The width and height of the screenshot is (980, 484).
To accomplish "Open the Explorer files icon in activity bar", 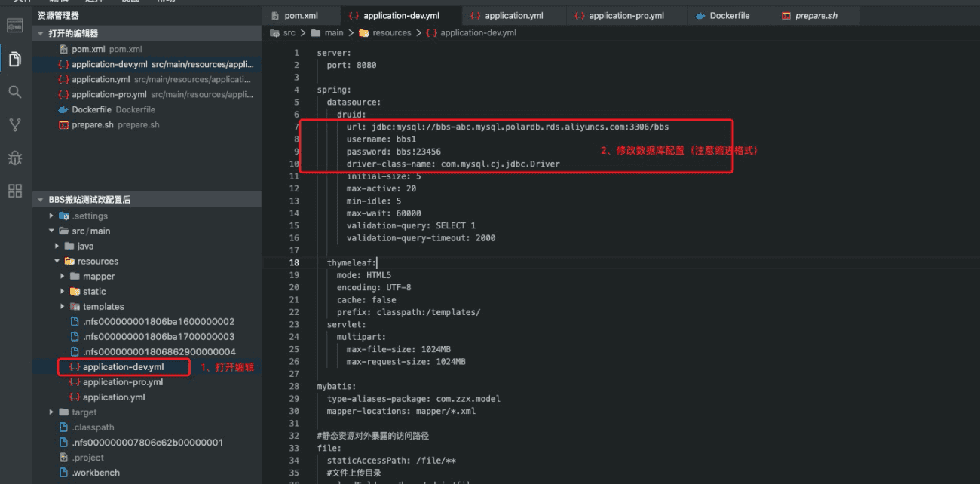I will pos(14,59).
